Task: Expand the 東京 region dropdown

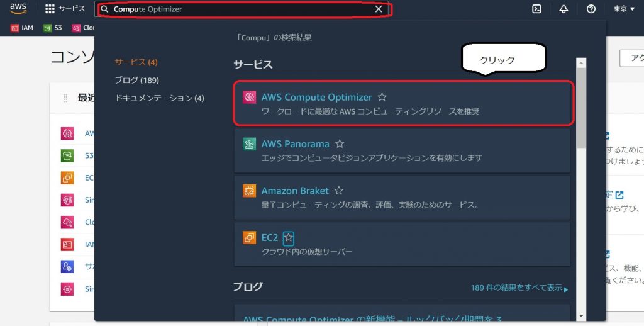Action: (624, 9)
